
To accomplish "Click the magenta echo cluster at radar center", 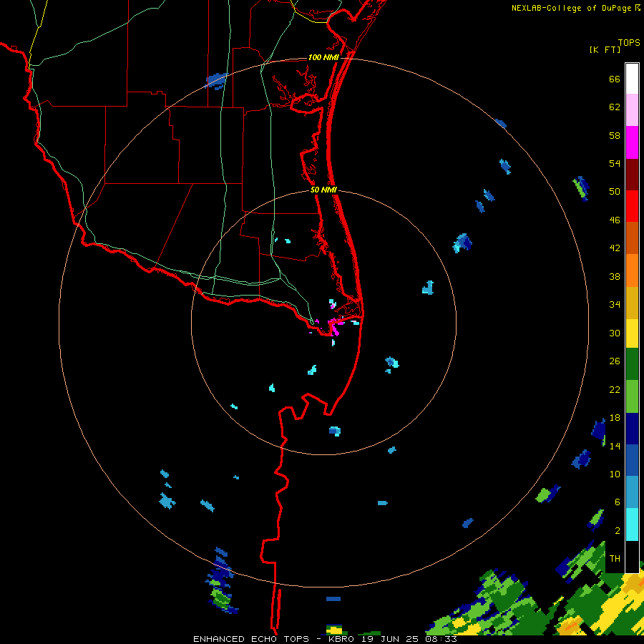I will pos(335,326).
